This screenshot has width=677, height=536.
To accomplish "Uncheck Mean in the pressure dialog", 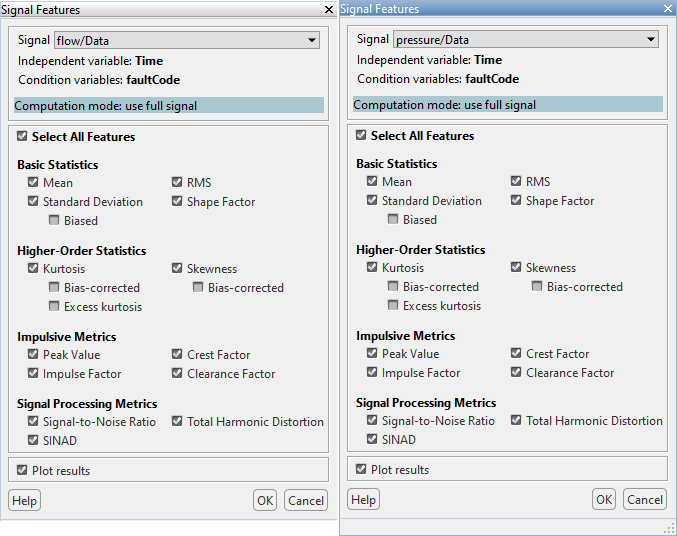I will (373, 182).
